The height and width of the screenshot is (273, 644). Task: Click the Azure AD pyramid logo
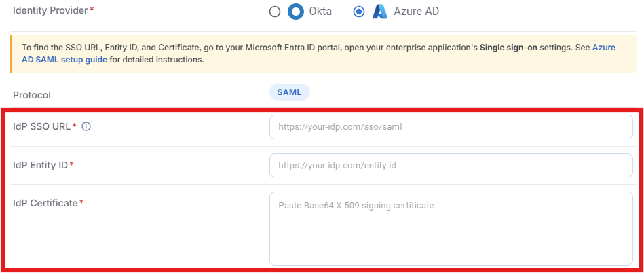point(380,12)
